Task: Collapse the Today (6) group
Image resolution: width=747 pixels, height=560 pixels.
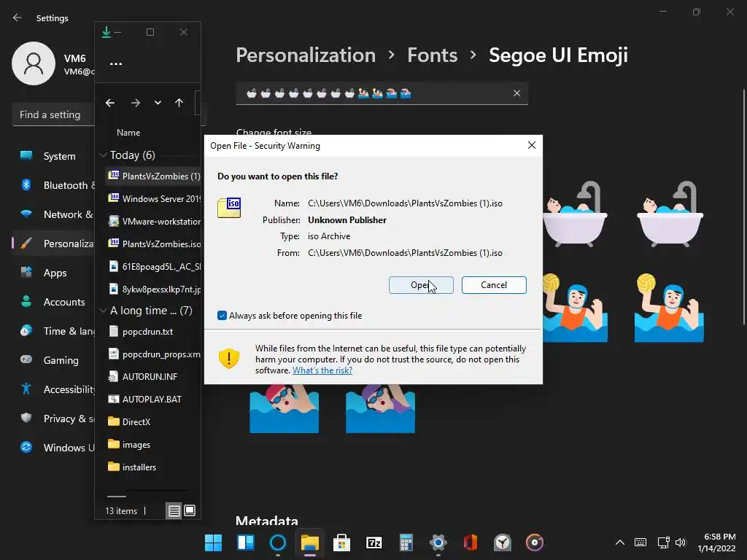Action: (x=103, y=155)
